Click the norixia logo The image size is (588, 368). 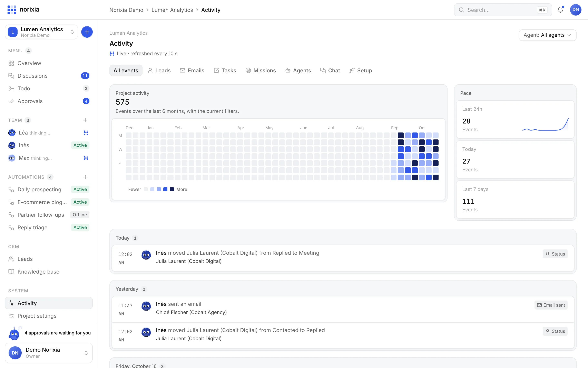coord(23,9)
